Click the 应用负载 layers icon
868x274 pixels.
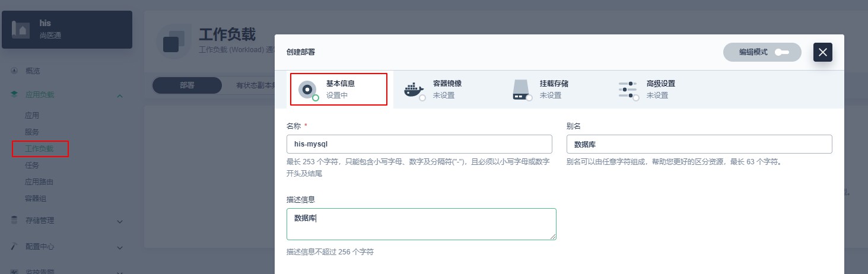pyautogui.click(x=15, y=95)
